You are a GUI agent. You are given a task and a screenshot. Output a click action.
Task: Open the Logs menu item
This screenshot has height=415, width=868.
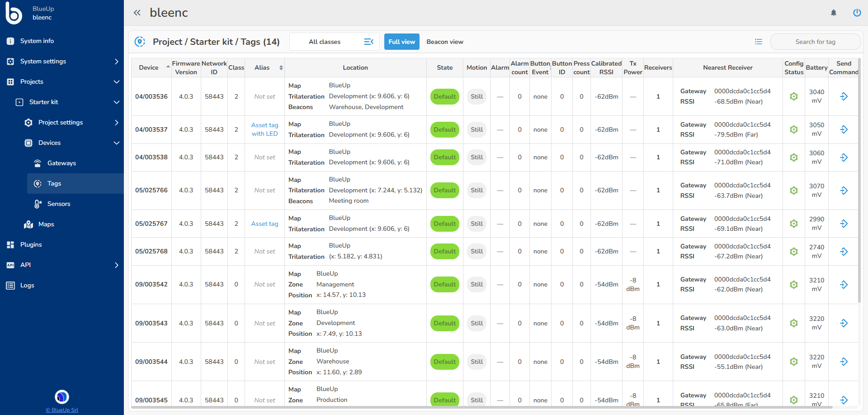[27, 285]
